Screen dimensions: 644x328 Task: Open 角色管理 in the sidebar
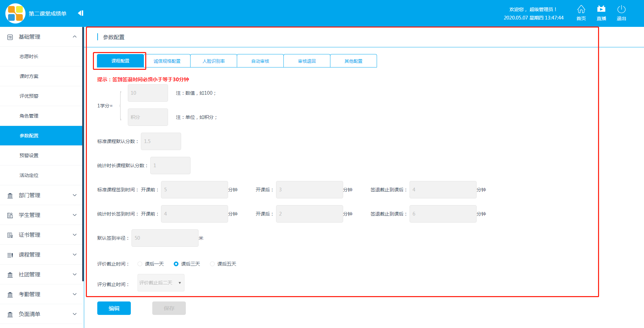(41, 116)
